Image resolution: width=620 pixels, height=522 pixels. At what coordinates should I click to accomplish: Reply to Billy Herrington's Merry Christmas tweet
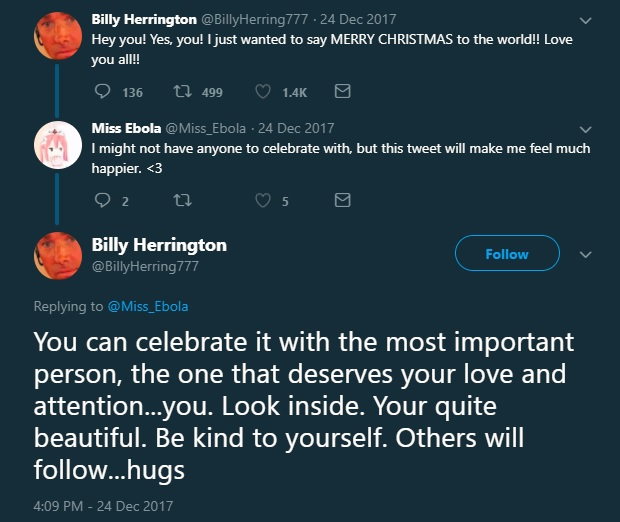click(102, 91)
